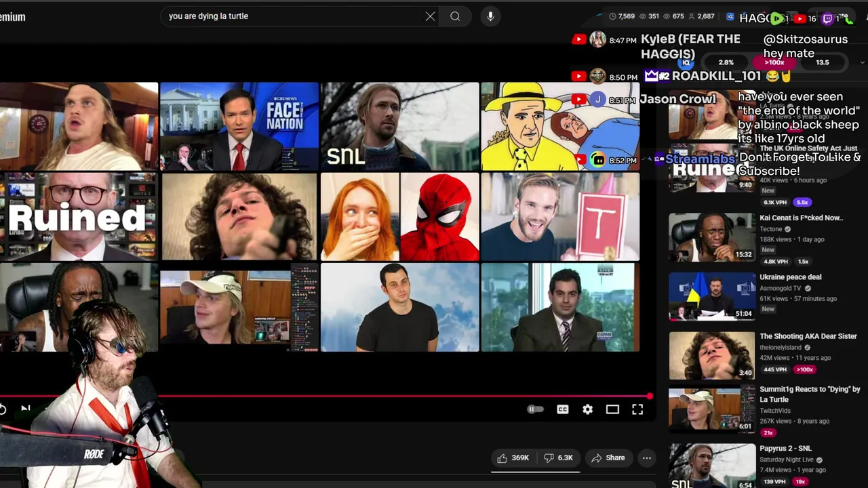
Task: Click the '5.5x' purple badge
Action: (x=803, y=202)
